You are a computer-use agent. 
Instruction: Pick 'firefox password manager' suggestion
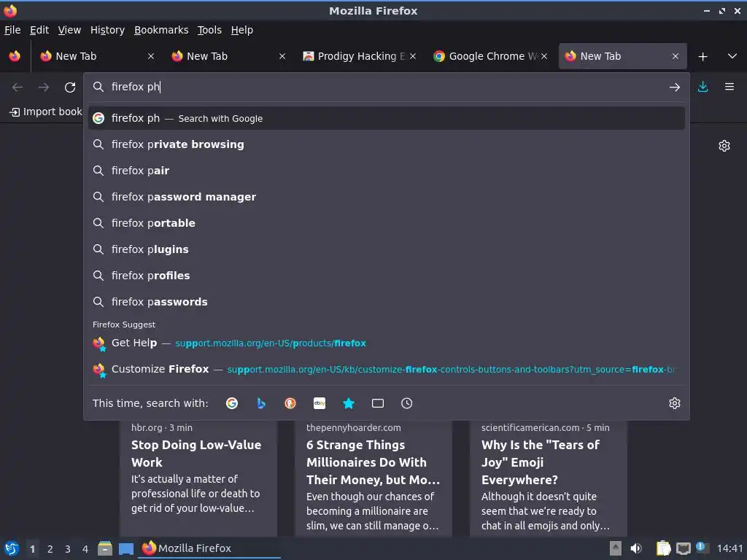(387, 197)
